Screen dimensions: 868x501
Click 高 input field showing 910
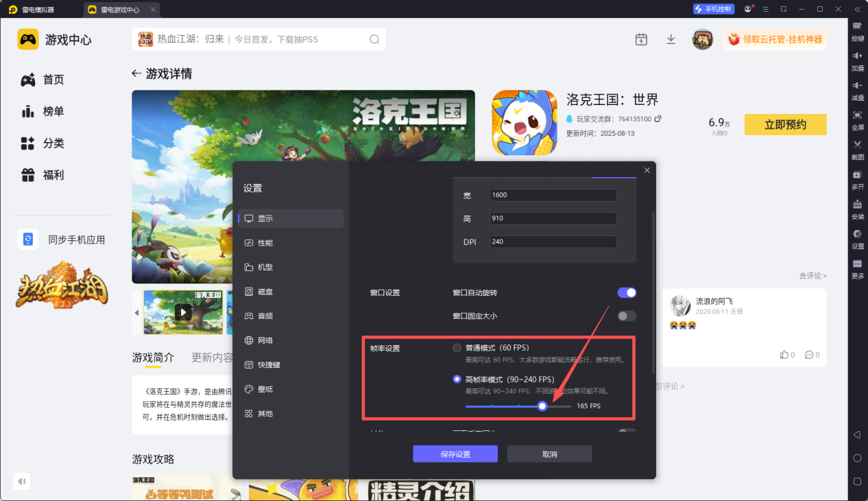(553, 218)
